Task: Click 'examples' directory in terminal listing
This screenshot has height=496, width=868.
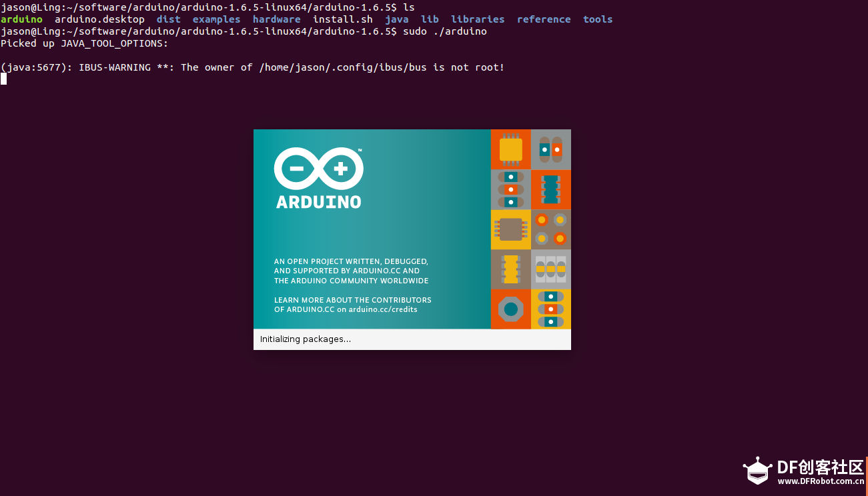Action: [217, 19]
